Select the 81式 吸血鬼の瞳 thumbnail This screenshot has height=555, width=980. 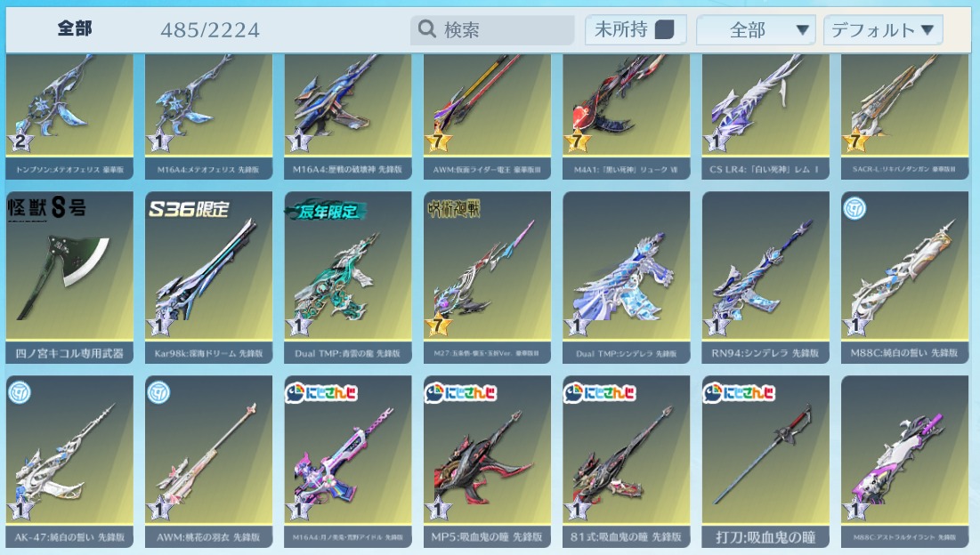tap(627, 462)
